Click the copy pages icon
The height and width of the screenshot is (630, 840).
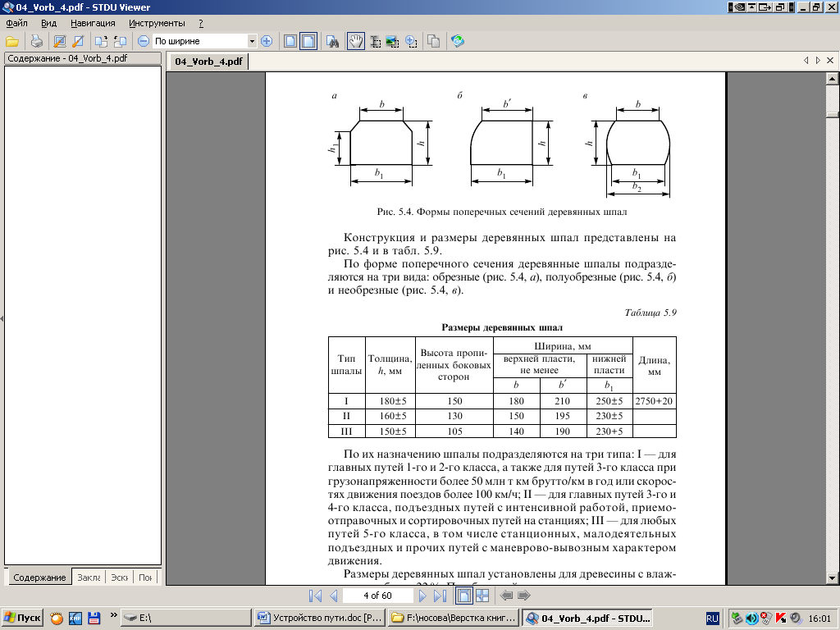pyautogui.click(x=433, y=41)
